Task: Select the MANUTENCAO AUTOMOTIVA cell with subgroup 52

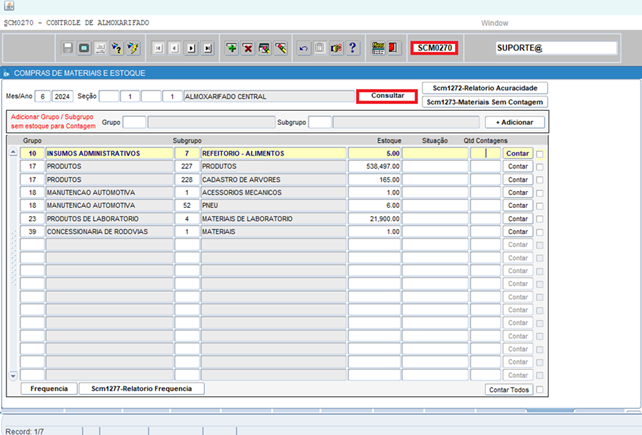Action: tap(109, 206)
